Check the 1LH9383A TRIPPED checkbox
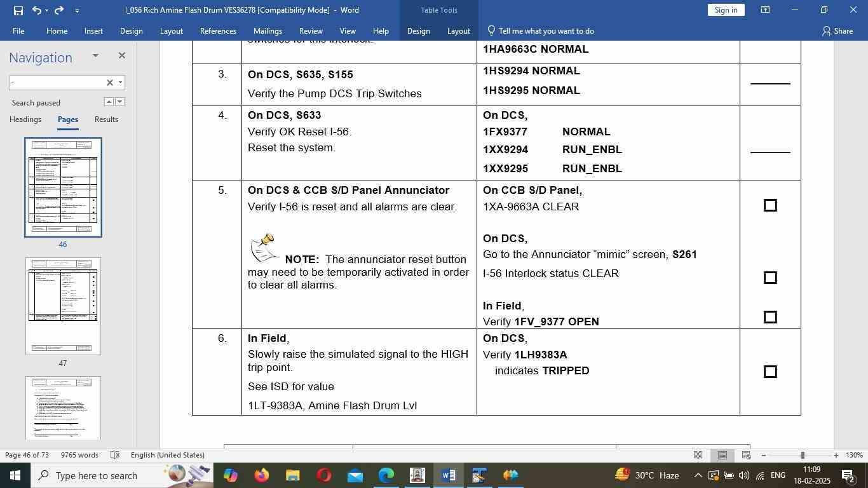Image resolution: width=868 pixels, height=488 pixels. (770, 372)
